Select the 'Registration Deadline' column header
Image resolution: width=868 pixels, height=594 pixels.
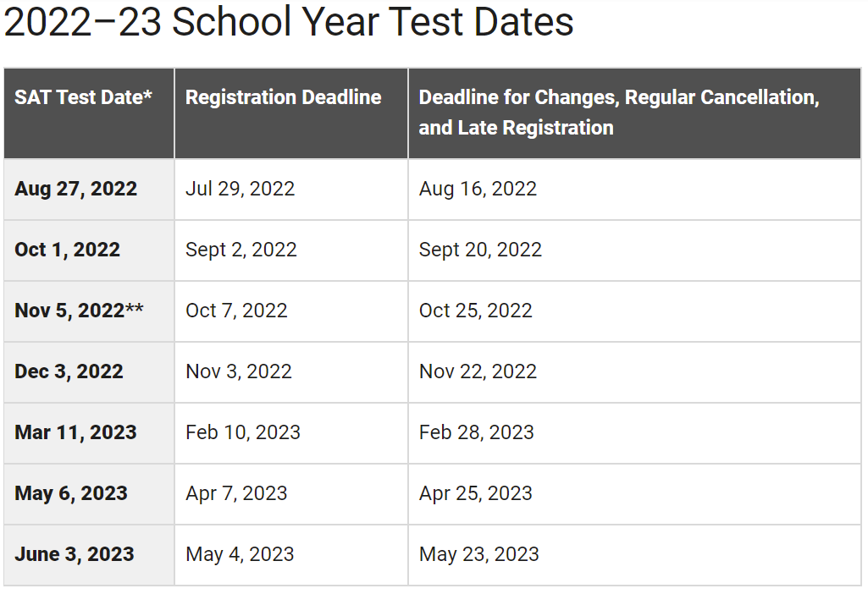tap(284, 97)
